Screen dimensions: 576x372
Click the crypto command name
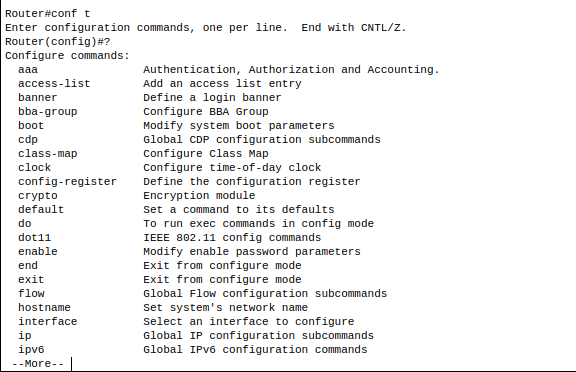pyautogui.click(x=38, y=196)
